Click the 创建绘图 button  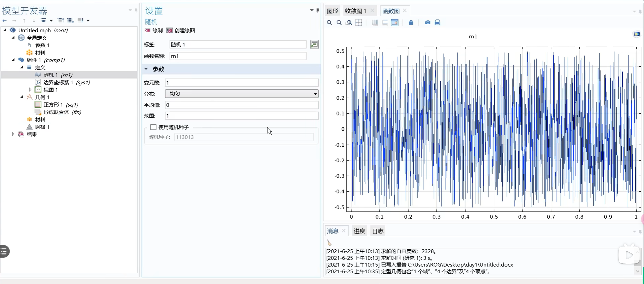tap(181, 31)
